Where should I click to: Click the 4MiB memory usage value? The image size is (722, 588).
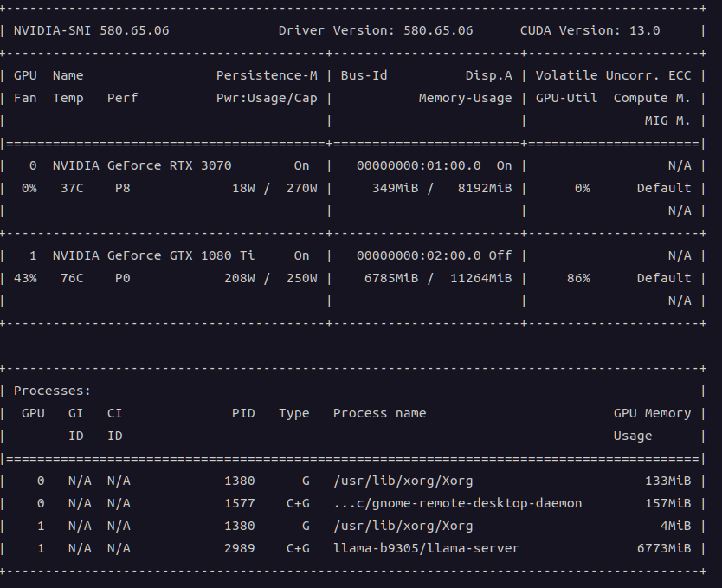675,526
